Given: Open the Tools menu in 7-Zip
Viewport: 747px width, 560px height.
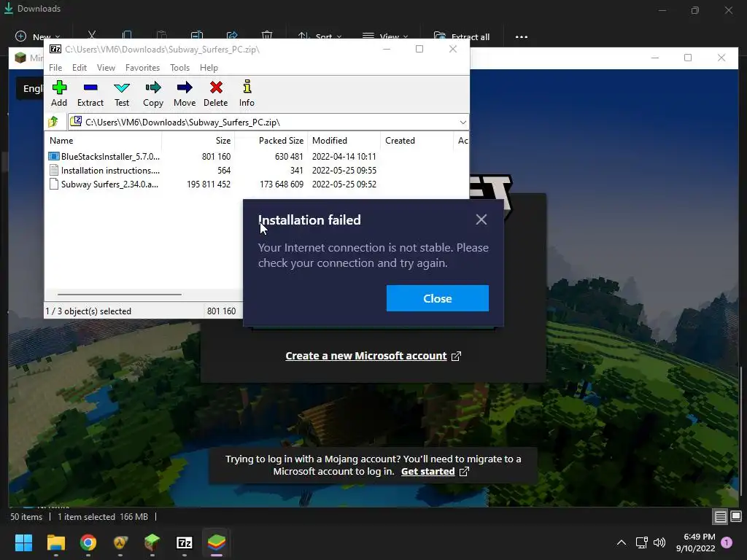Looking at the screenshot, I should click(x=179, y=68).
